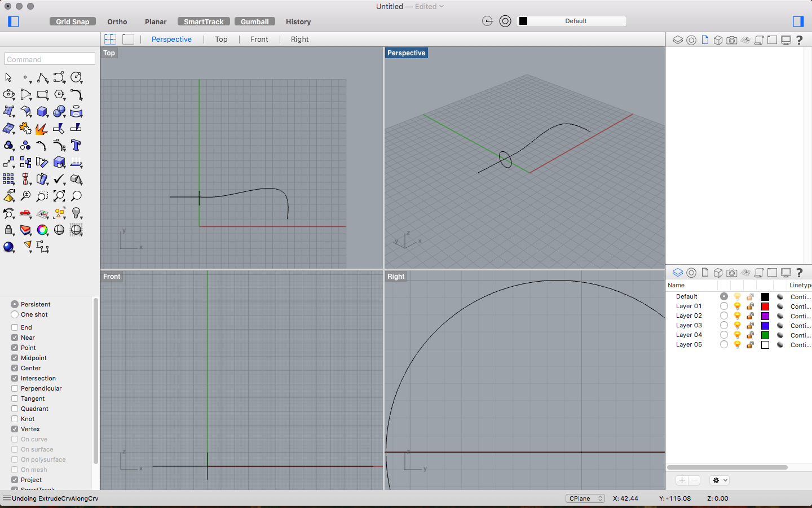Make Layer 02 the current layer
Screen dimensions: 812x508
coord(723,316)
